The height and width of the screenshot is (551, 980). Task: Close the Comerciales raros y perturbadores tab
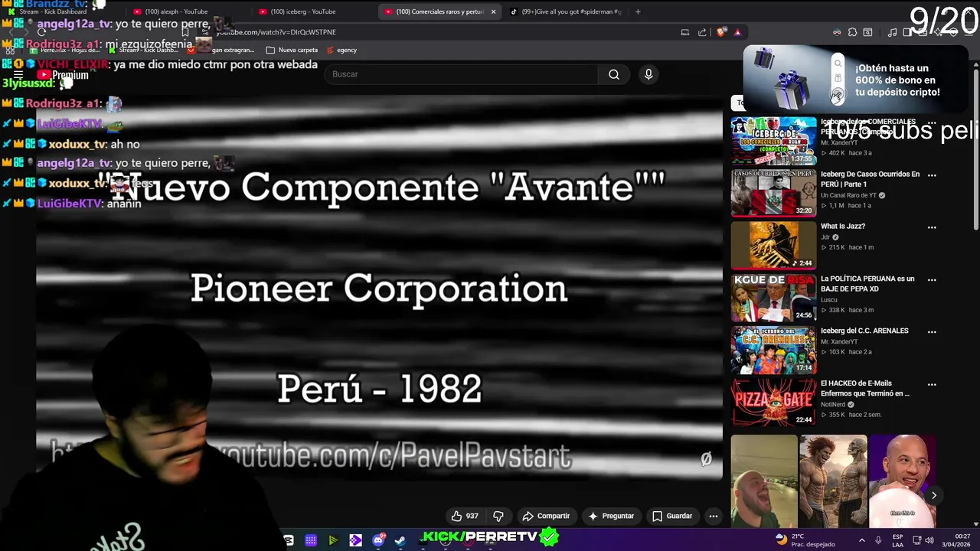(493, 11)
